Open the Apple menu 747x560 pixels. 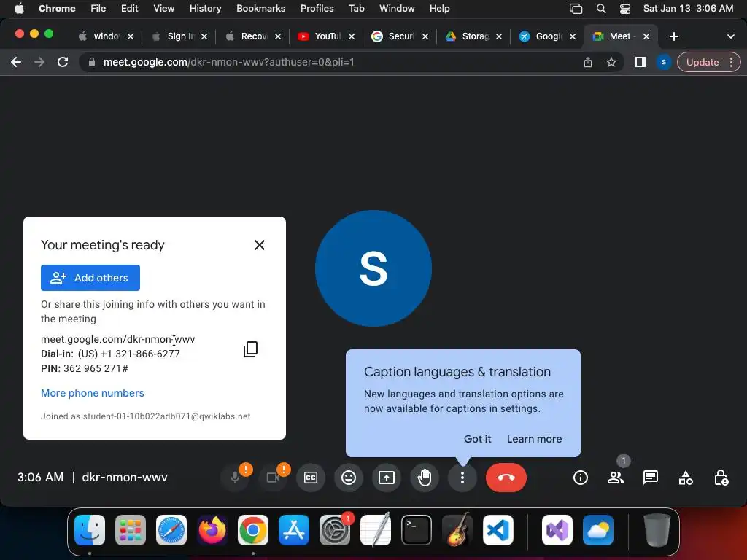(18, 9)
